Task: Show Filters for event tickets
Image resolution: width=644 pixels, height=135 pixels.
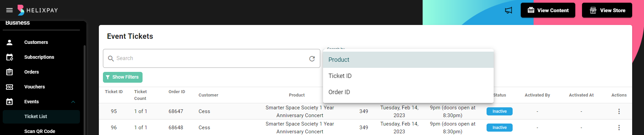Action: coord(123,77)
